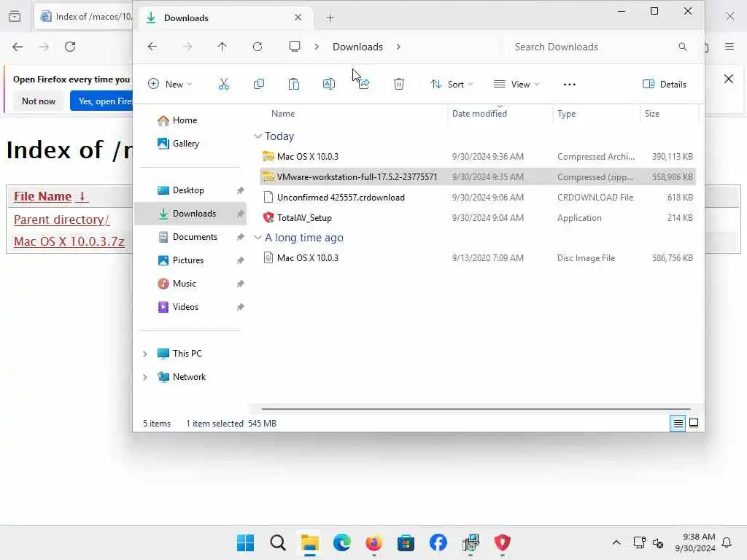Sort by Date modified column
The height and width of the screenshot is (560, 747).
tap(479, 114)
